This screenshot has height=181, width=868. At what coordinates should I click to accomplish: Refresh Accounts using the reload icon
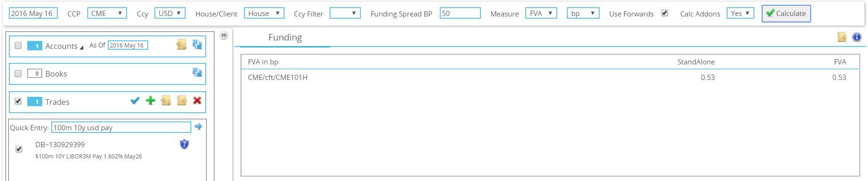coord(197,45)
